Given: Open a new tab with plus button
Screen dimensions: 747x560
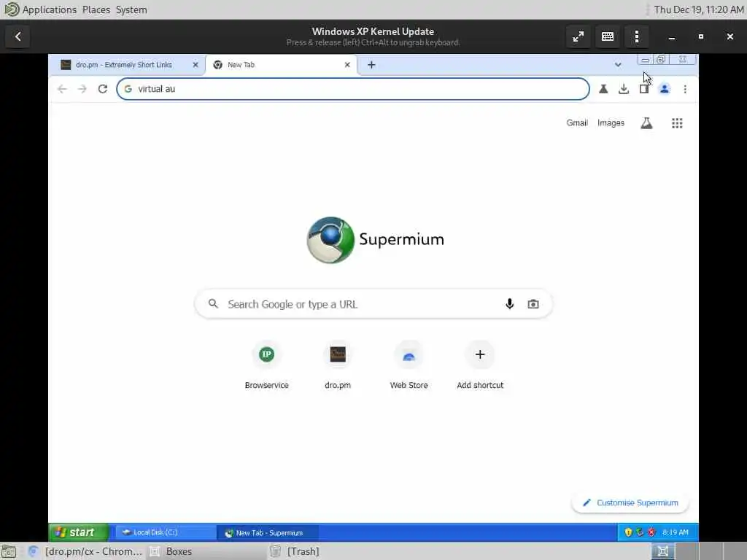Looking at the screenshot, I should pyautogui.click(x=371, y=65).
